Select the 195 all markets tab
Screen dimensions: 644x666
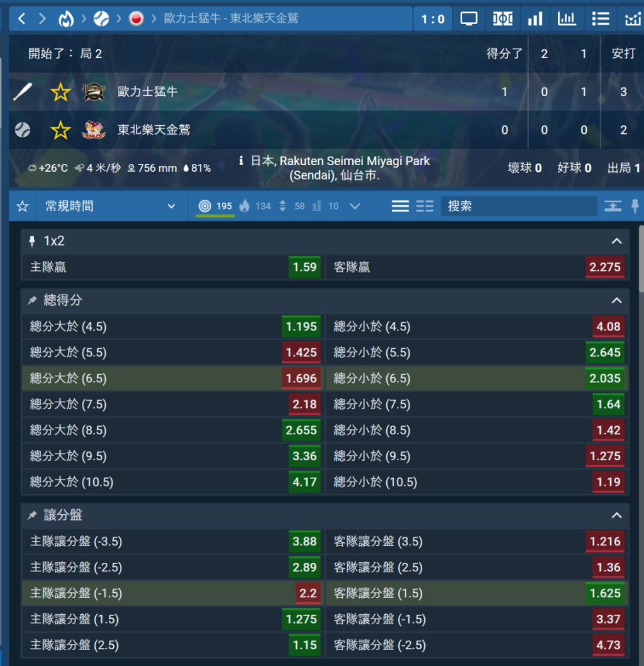(216, 206)
